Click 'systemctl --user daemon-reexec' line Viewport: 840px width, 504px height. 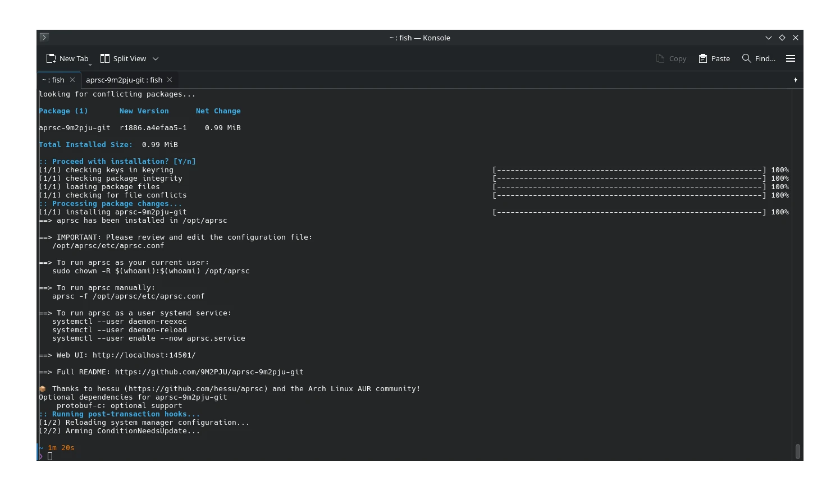click(x=120, y=322)
